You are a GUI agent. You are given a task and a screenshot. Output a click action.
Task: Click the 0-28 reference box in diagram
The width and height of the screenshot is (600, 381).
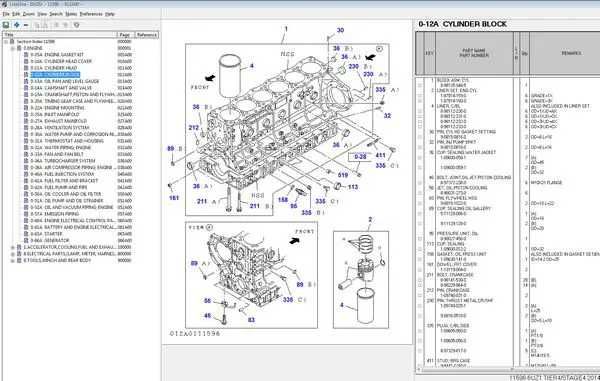(x=360, y=156)
